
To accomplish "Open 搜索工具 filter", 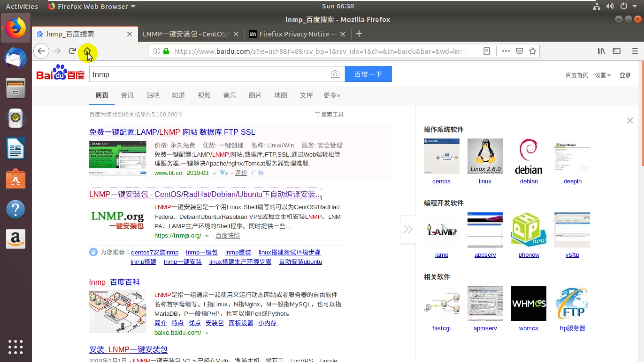I will click(329, 114).
